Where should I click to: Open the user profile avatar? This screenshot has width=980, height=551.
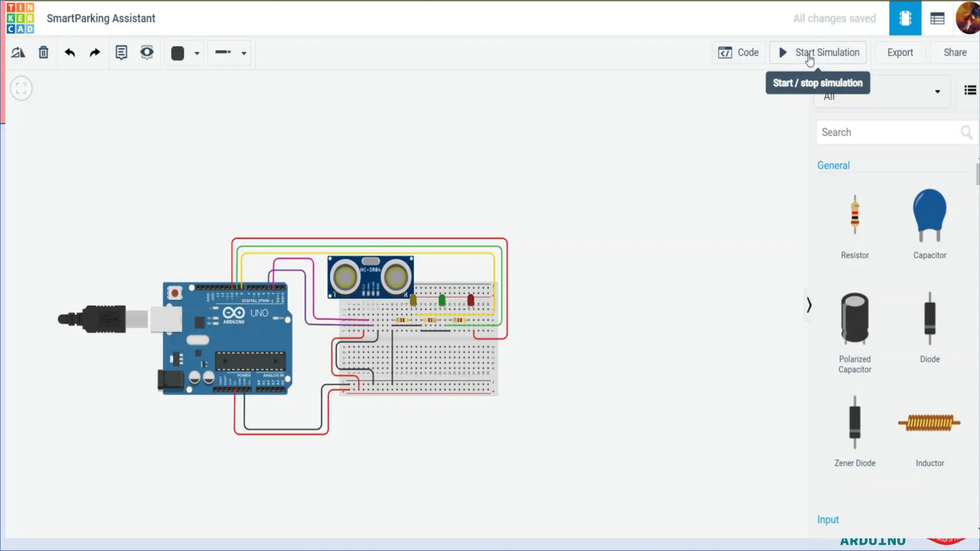click(968, 18)
